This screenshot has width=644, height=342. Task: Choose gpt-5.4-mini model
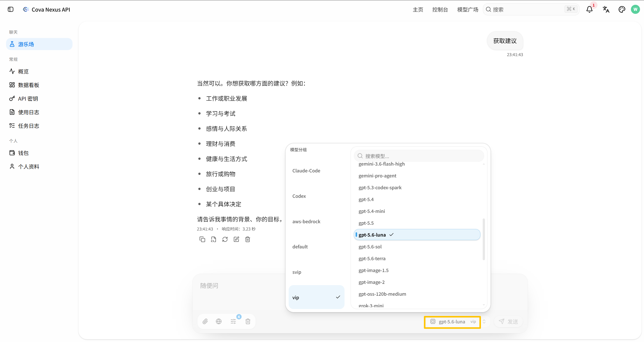(x=417, y=211)
